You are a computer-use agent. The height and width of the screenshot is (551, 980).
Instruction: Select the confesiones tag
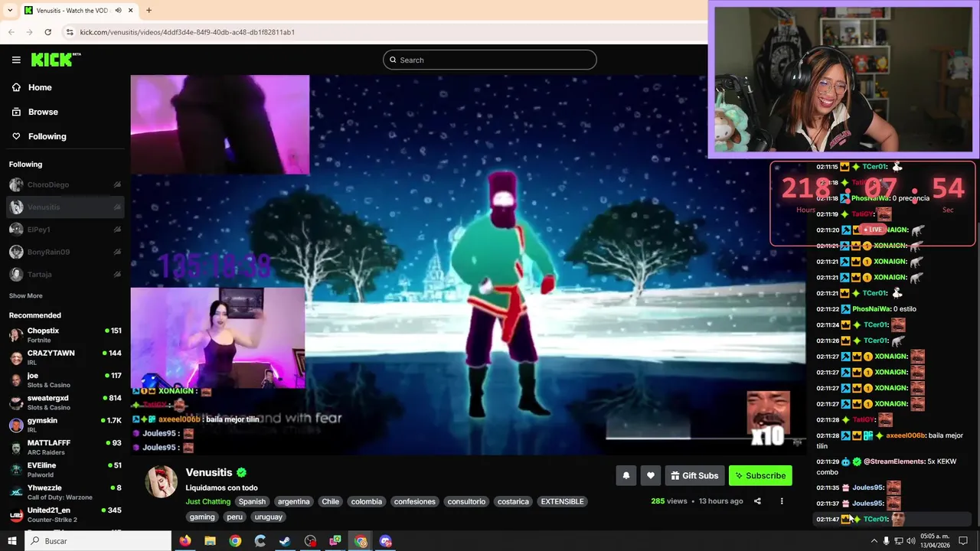point(414,501)
